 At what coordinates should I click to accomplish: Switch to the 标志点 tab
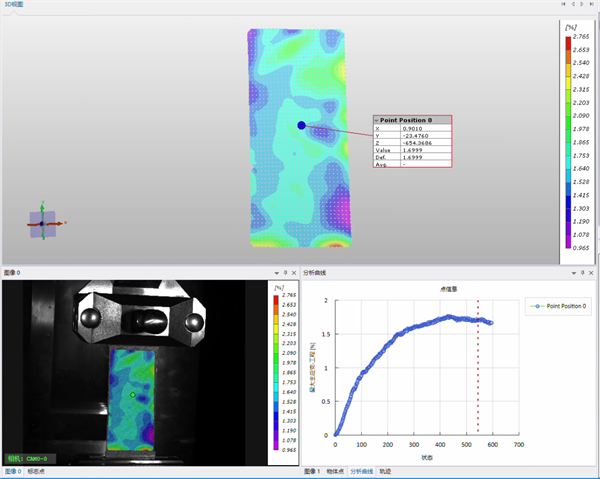[36, 471]
